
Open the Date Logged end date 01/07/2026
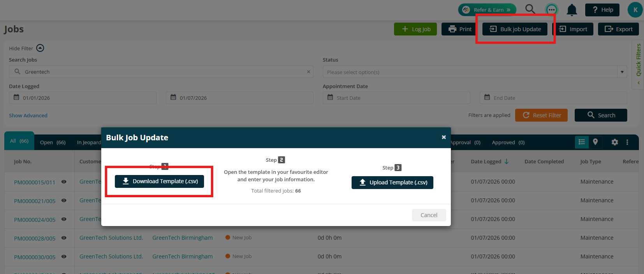tap(239, 98)
